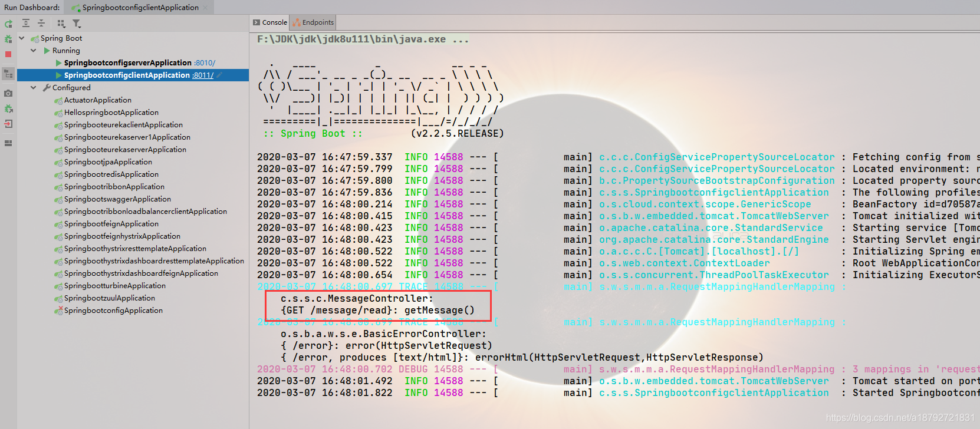Select Springbooteurekaserver1Application configuration
The width and height of the screenshot is (980, 429).
(x=127, y=137)
